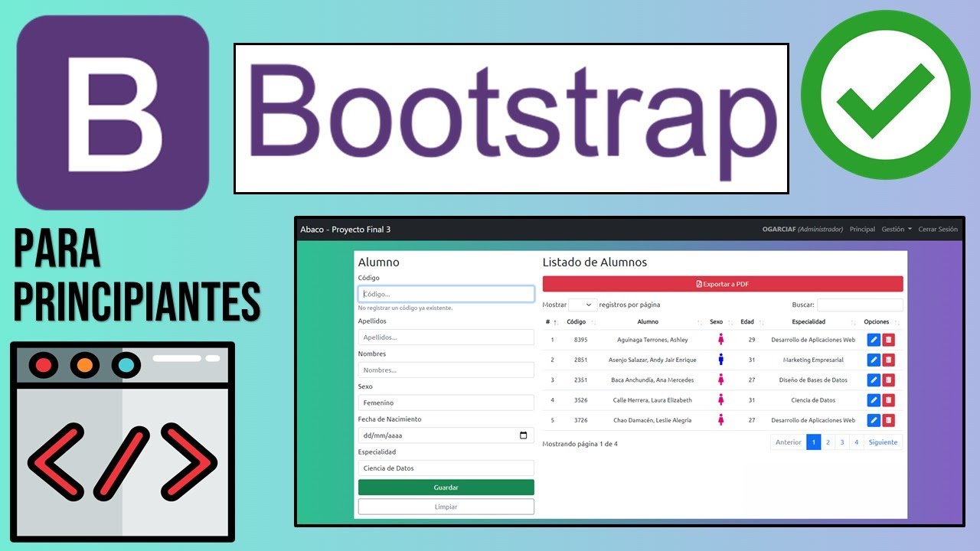Click the female icon in Baca Anchundía row
This screenshot has width=980, height=551.
click(720, 379)
